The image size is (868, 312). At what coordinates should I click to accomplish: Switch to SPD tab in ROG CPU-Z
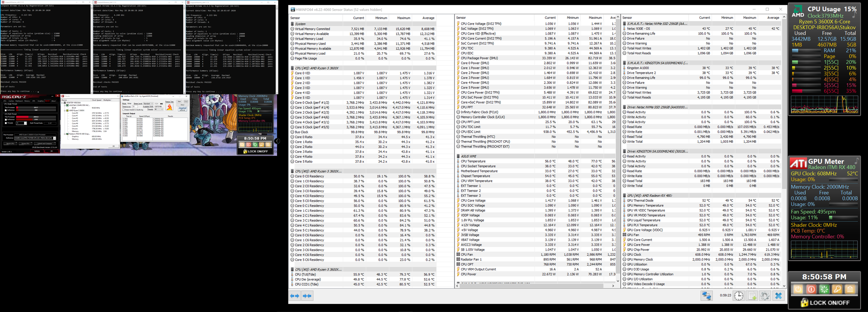tap(34, 101)
